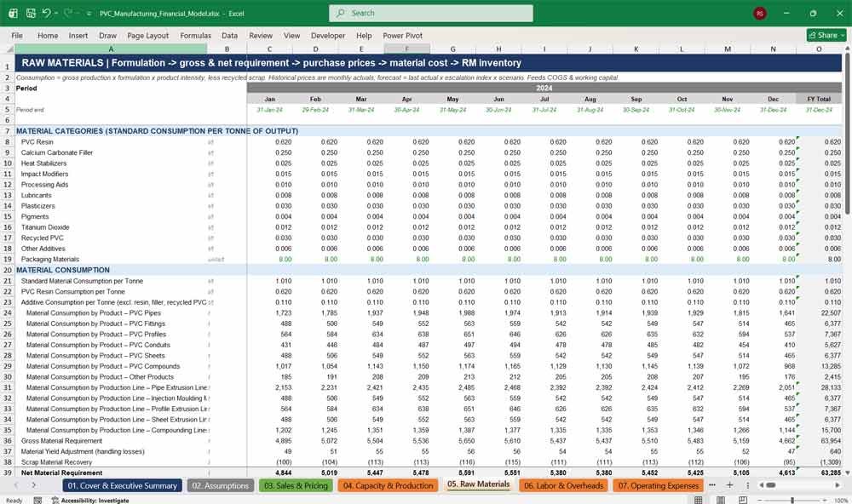
Task: Select the 'Gross Material Requirement' label cell
Action: [61, 441]
